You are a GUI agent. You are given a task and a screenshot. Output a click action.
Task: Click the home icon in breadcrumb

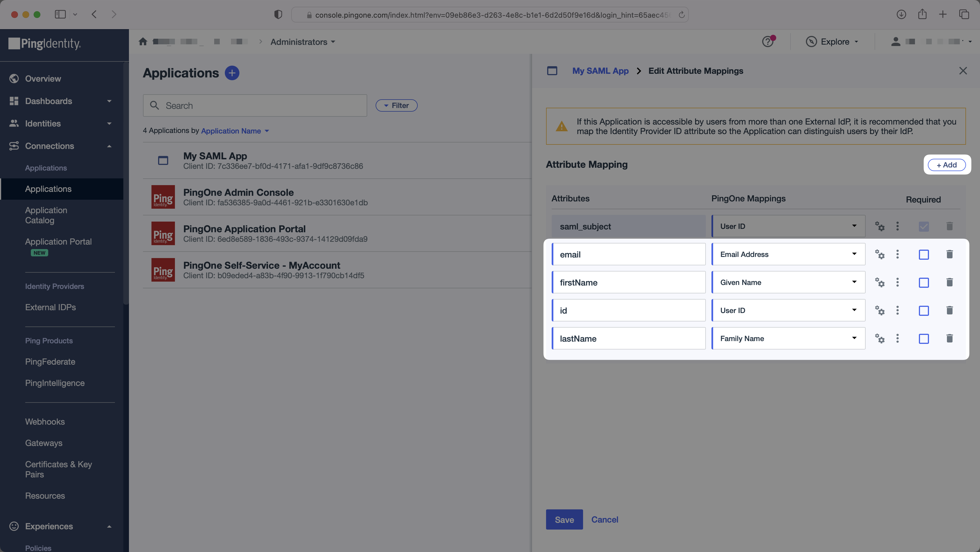click(x=143, y=42)
